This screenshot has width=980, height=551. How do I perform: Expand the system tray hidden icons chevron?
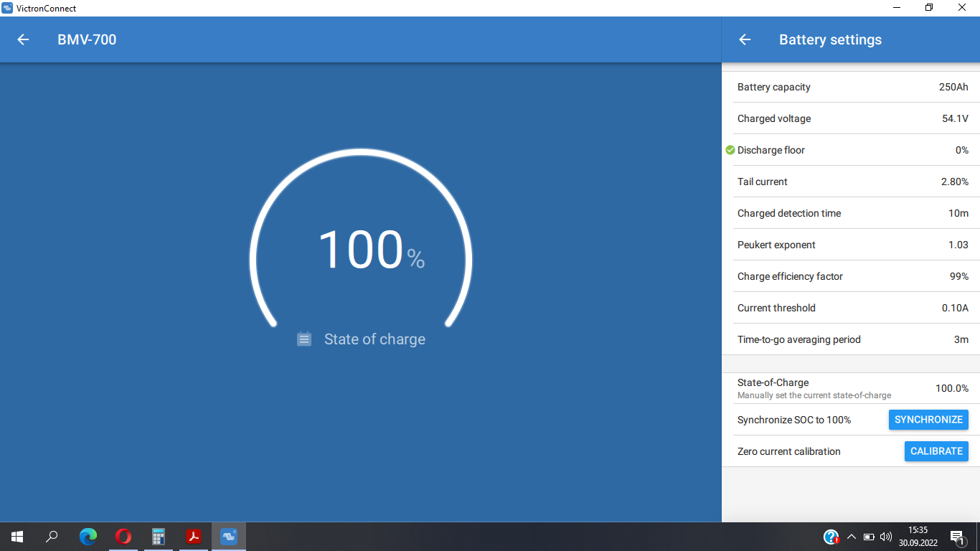point(852,537)
